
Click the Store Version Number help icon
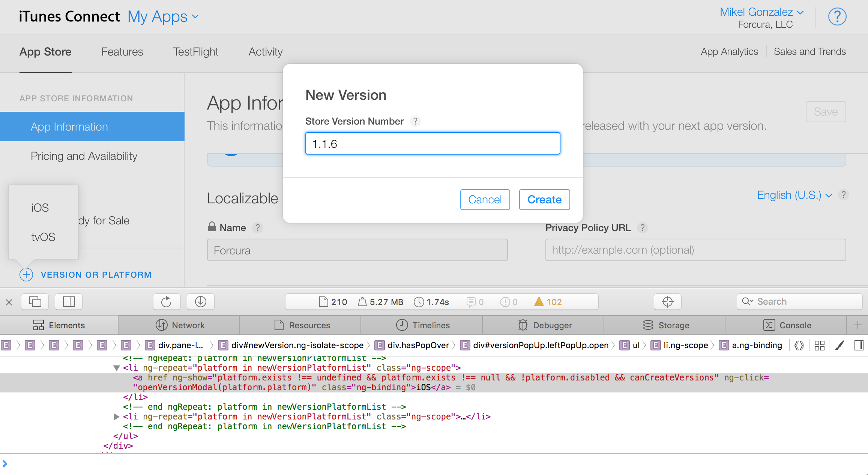[x=415, y=121]
